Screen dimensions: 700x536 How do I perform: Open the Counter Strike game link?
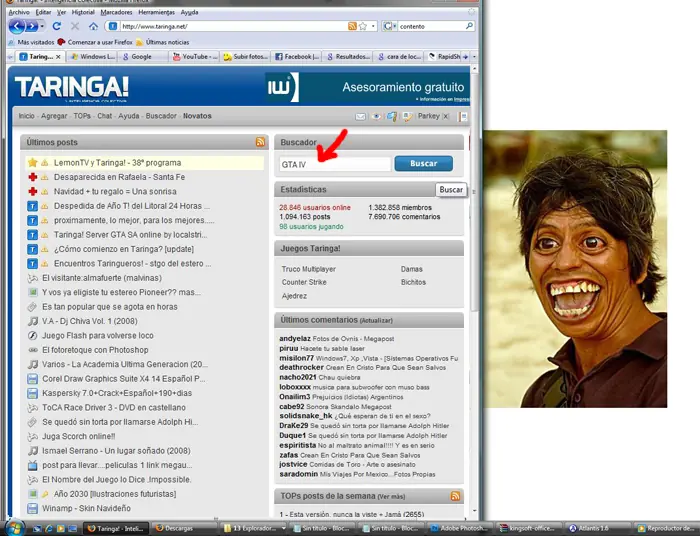(304, 282)
